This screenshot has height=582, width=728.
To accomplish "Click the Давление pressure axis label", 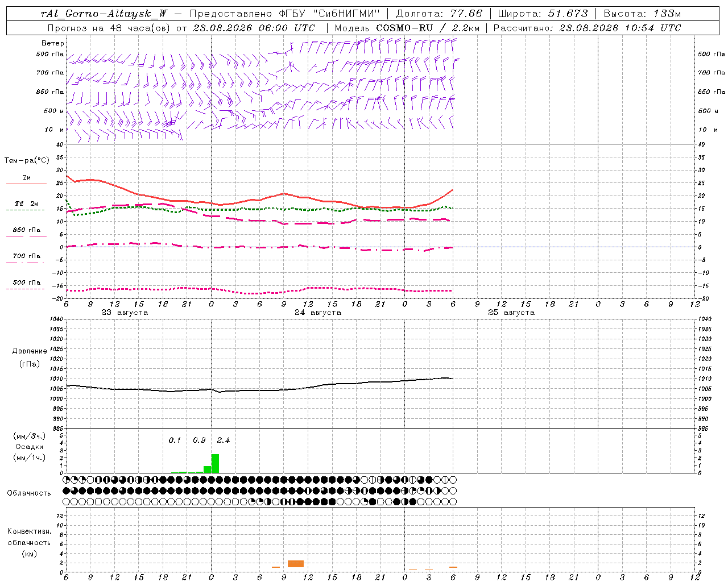I will pyautogui.click(x=30, y=351).
